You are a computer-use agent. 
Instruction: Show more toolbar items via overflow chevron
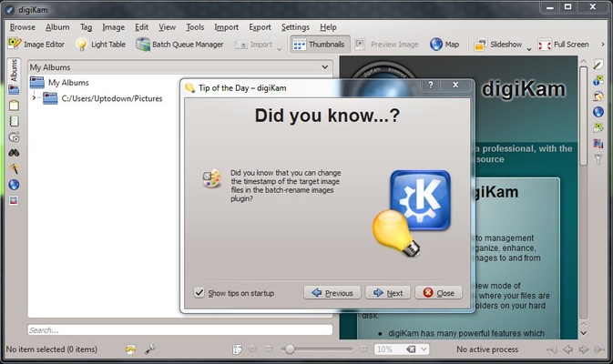602,44
